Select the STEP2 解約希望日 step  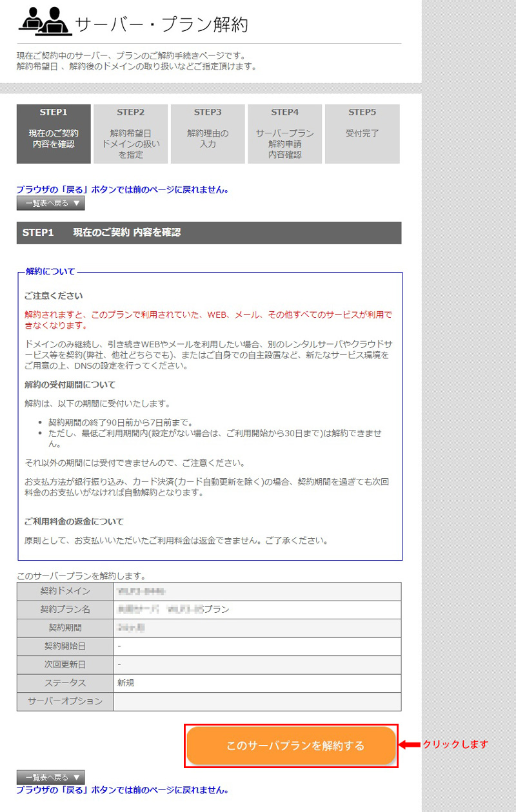point(130,133)
